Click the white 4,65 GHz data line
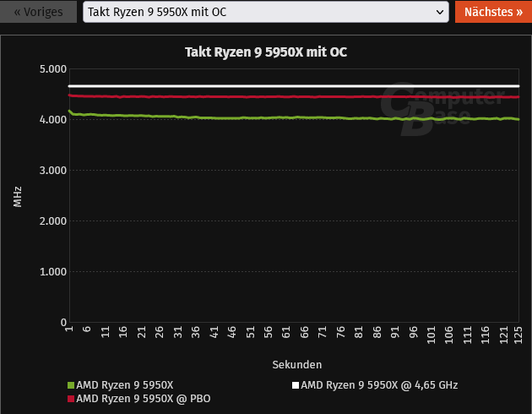The width and height of the screenshot is (532, 414). click(294, 86)
